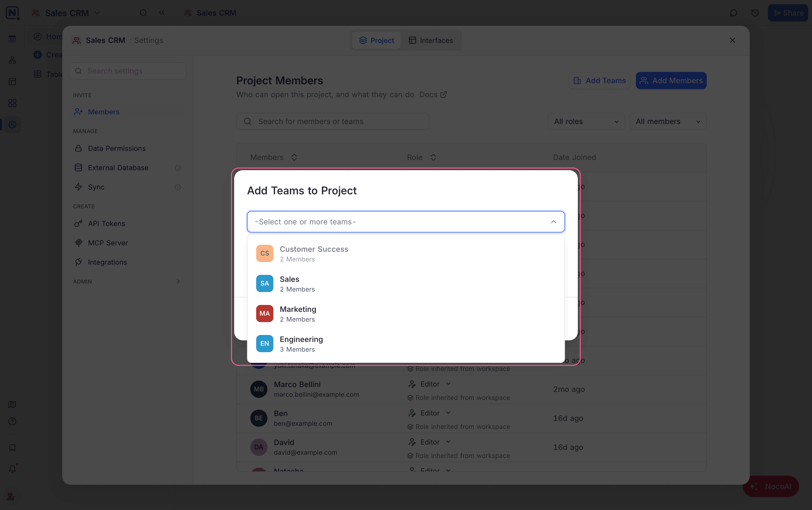The width and height of the screenshot is (812, 510).
Task: Change Ben's Editor role dropdown
Action: tap(429, 413)
